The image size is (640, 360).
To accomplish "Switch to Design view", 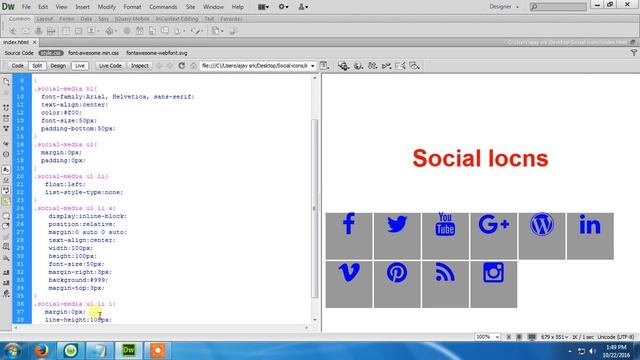I will 58,66.
